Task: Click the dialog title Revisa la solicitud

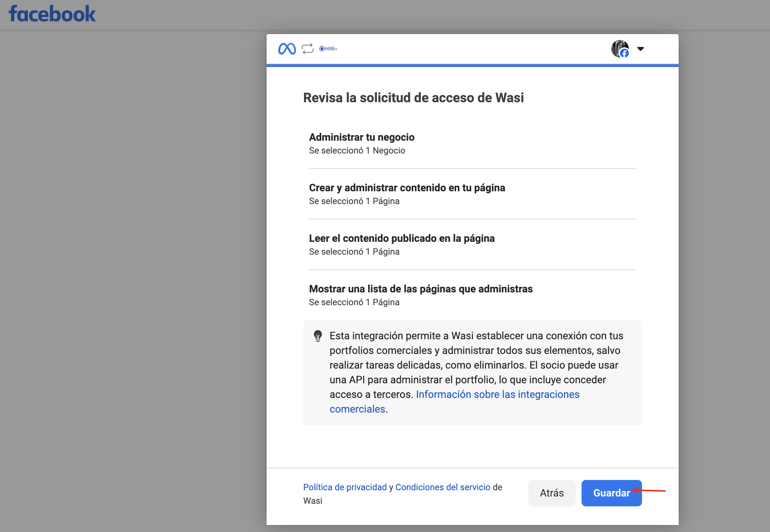Action: point(413,98)
